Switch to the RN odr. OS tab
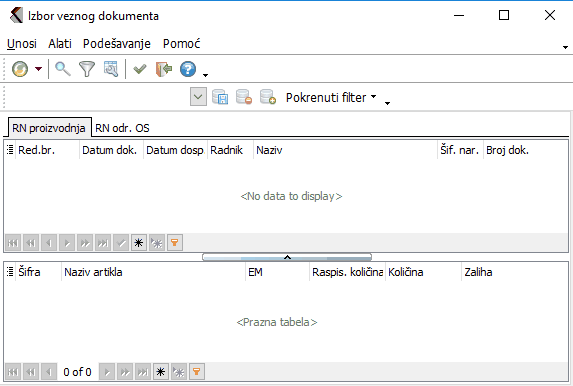This screenshot has height=386, width=573. [122, 128]
